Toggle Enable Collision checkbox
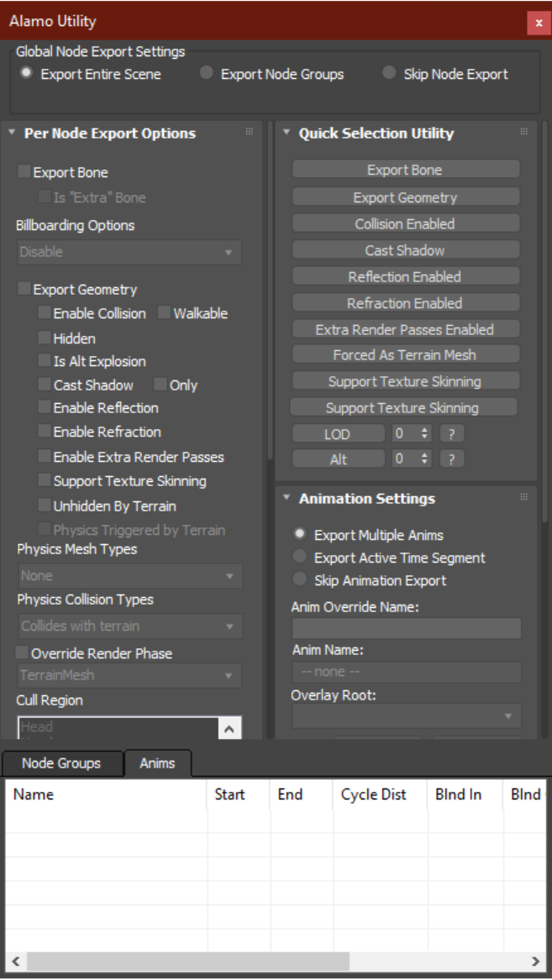This screenshot has width=552, height=980. pyautogui.click(x=44, y=312)
